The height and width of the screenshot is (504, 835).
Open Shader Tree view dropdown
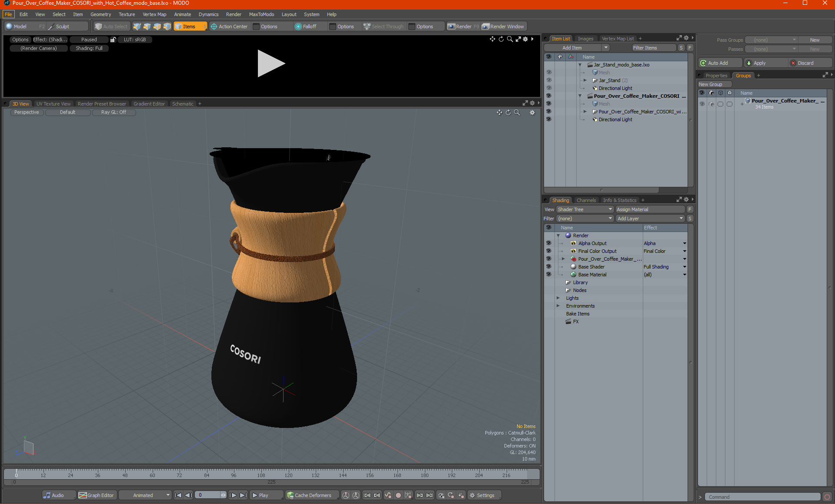point(584,209)
